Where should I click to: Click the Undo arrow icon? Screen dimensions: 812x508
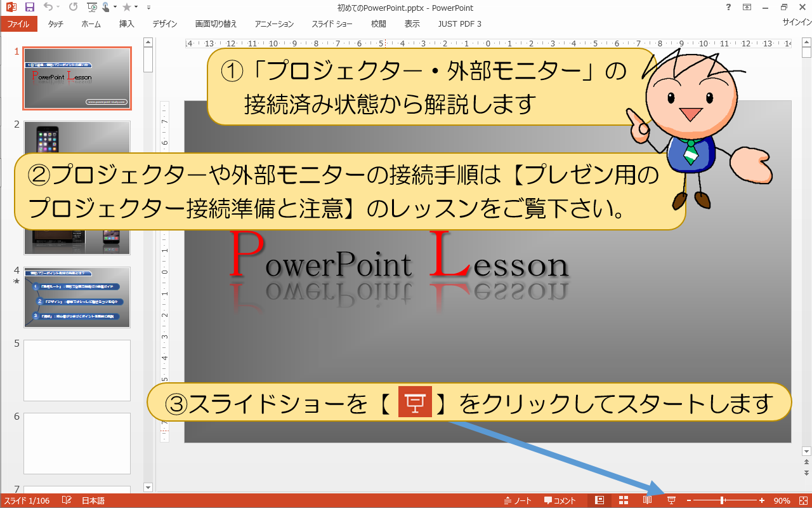49,8
